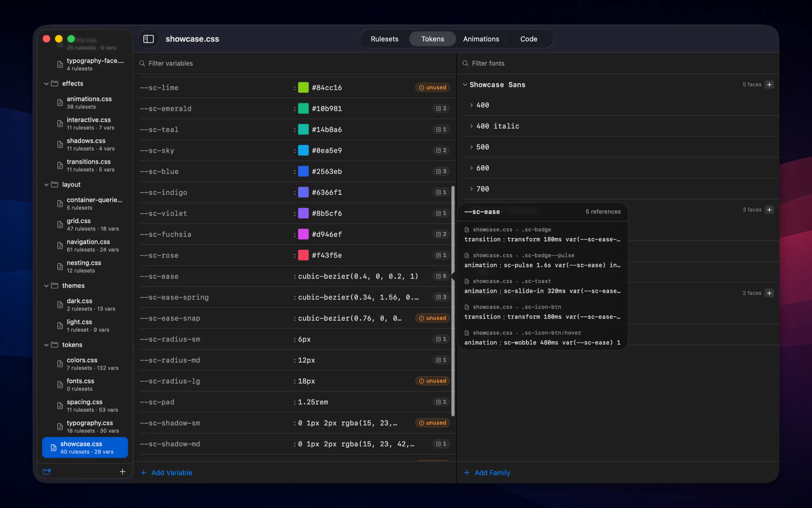The image size is (812, 508).
Task: Open .sc-badge--pulse reference entry
Action: 542,260
